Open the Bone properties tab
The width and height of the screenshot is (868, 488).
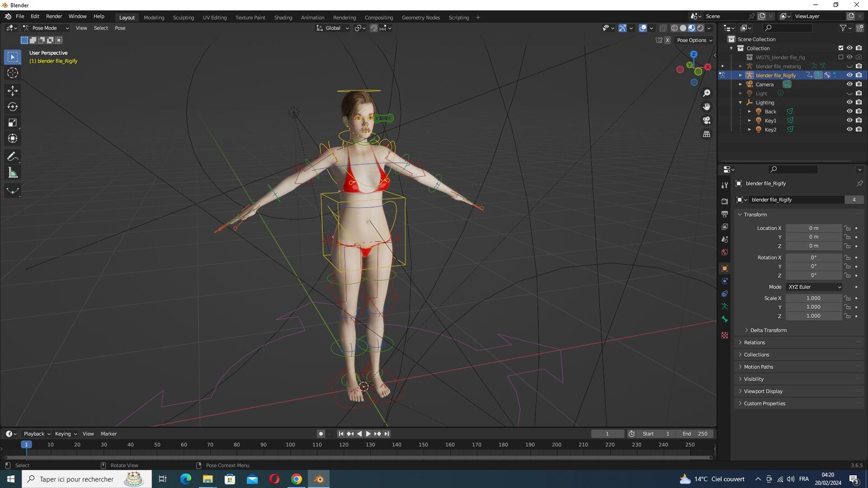pyautogui.click(x=724, y=319)
